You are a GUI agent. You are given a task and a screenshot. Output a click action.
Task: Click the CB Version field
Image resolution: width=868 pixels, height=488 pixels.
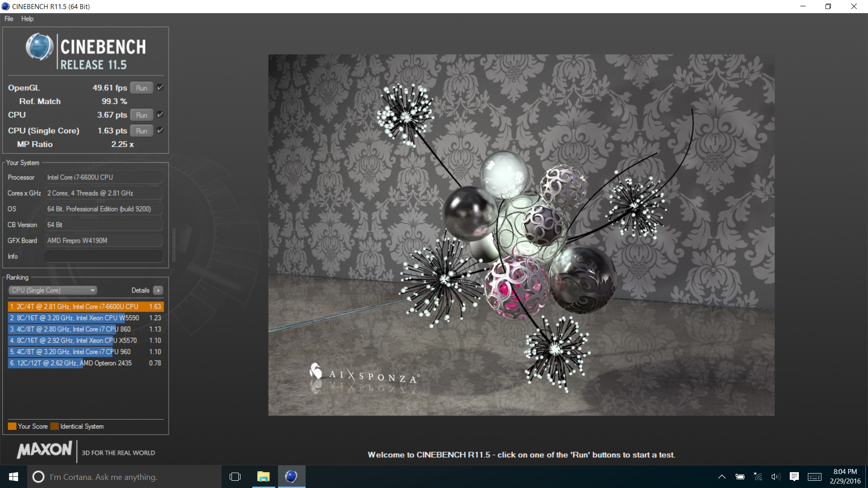(104, 225)
